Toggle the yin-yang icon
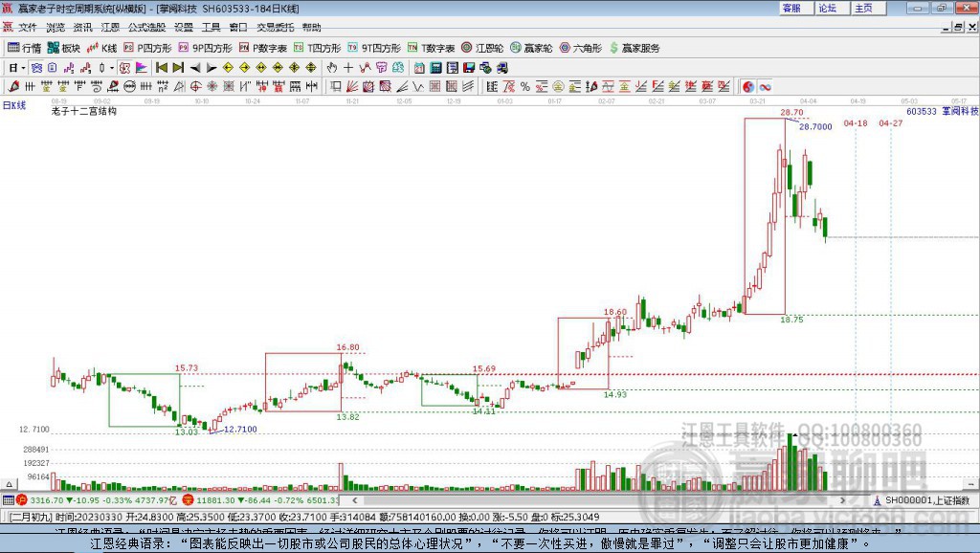Screen dimensions: 980x553 [748, 87]
